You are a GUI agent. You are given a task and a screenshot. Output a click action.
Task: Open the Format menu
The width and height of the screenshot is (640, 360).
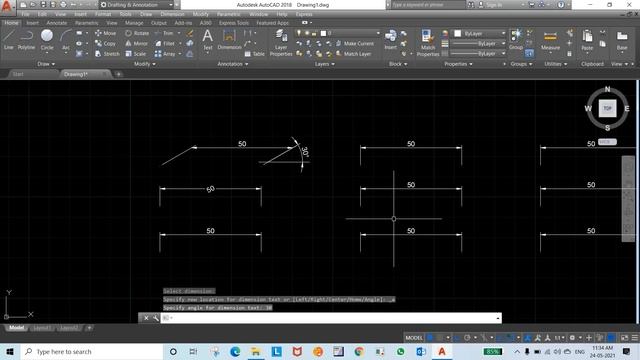(103, 14)
